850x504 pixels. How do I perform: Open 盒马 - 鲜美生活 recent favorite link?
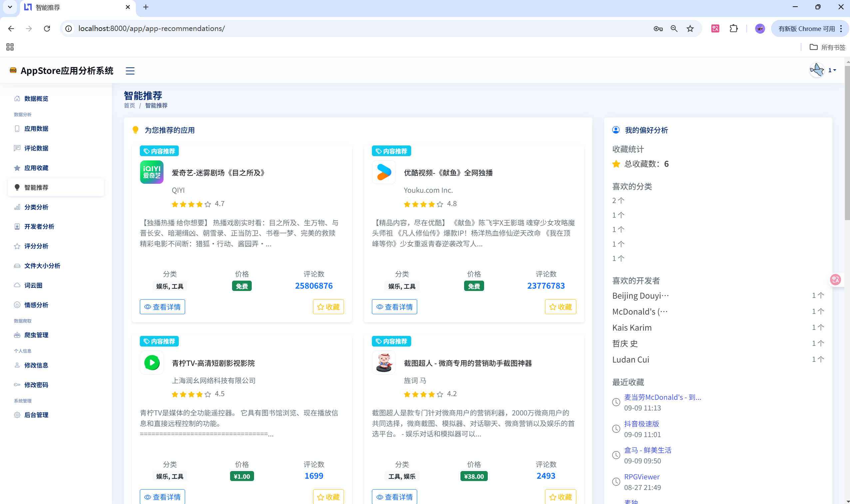pyautogui.click(x=648, y=450)
